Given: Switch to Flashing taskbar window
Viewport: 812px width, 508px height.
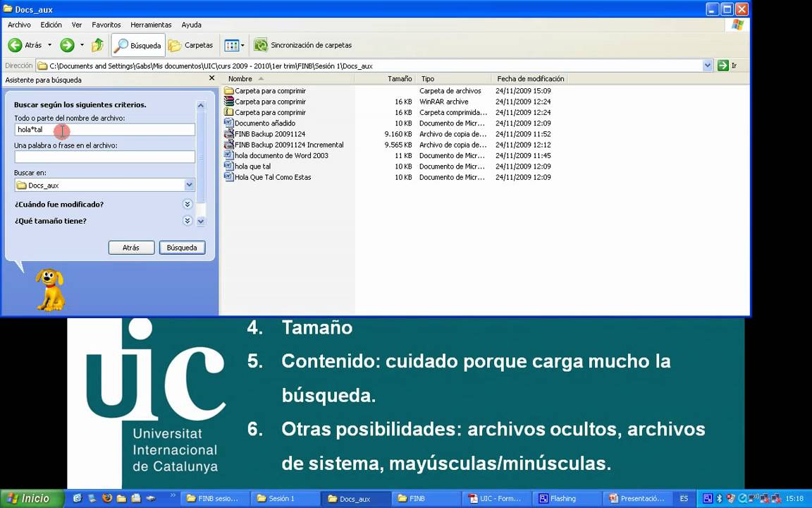Looking at the screenshot, I should (x=567, y=499).
